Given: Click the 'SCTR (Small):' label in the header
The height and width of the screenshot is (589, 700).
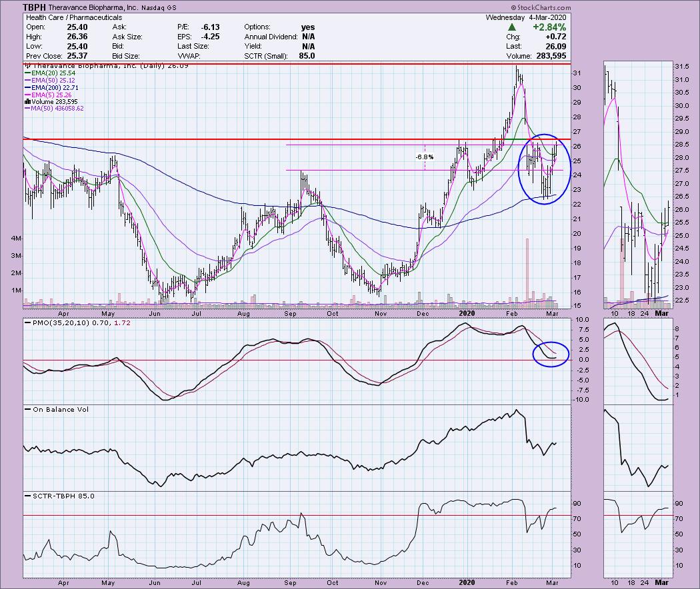Looking at the screenshot, I should coord(265,56).
